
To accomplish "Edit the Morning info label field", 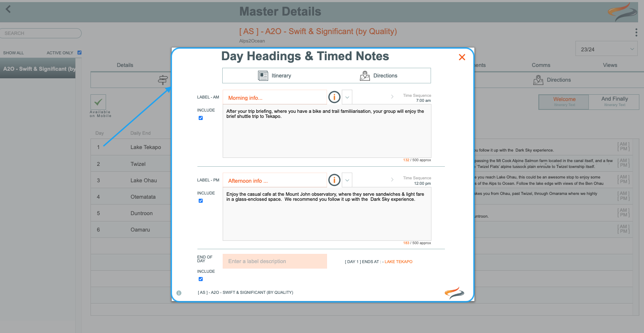I will [x=275, y=97].
